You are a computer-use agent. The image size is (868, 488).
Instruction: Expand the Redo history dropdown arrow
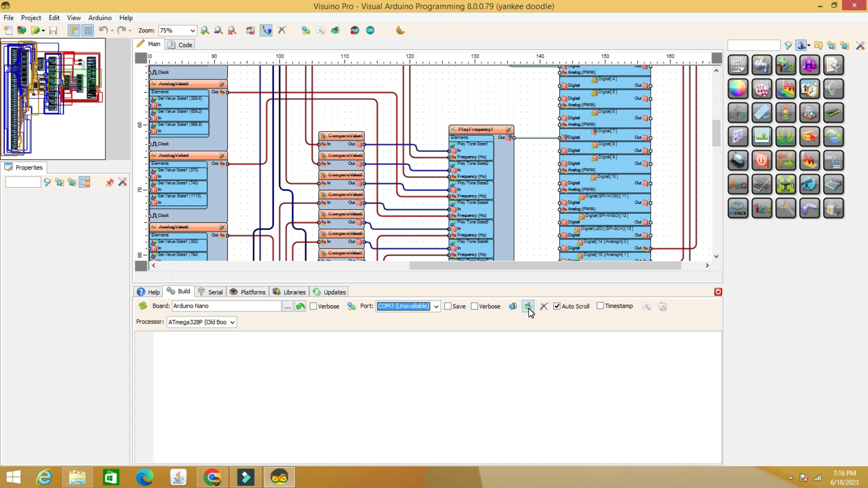point(130,31)
